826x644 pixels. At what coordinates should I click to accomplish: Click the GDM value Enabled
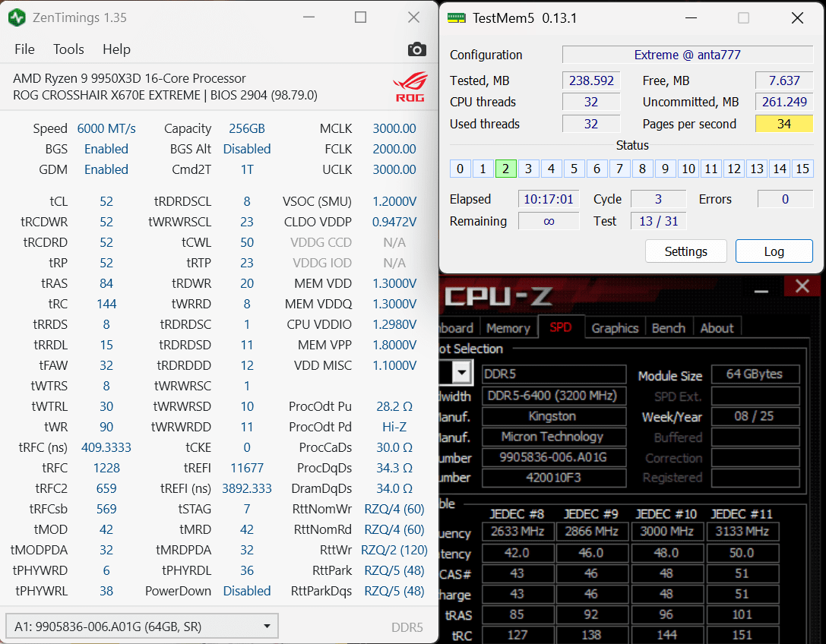tap(106, 169)
